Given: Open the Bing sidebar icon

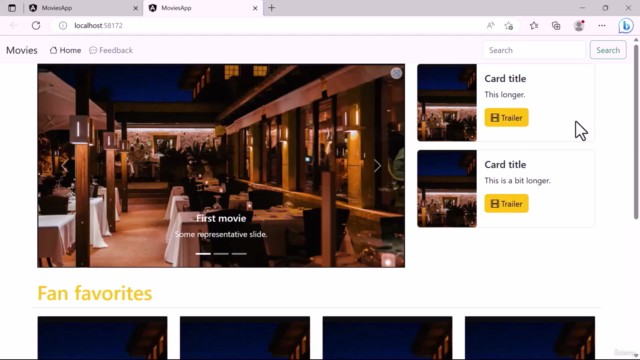Looking at the screenshot, I should pos(625,26).
